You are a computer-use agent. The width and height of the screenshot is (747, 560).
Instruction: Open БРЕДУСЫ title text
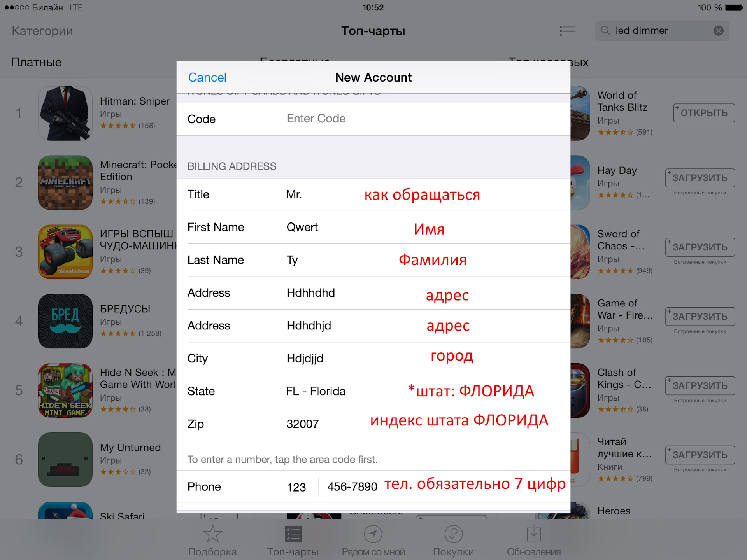125,309
